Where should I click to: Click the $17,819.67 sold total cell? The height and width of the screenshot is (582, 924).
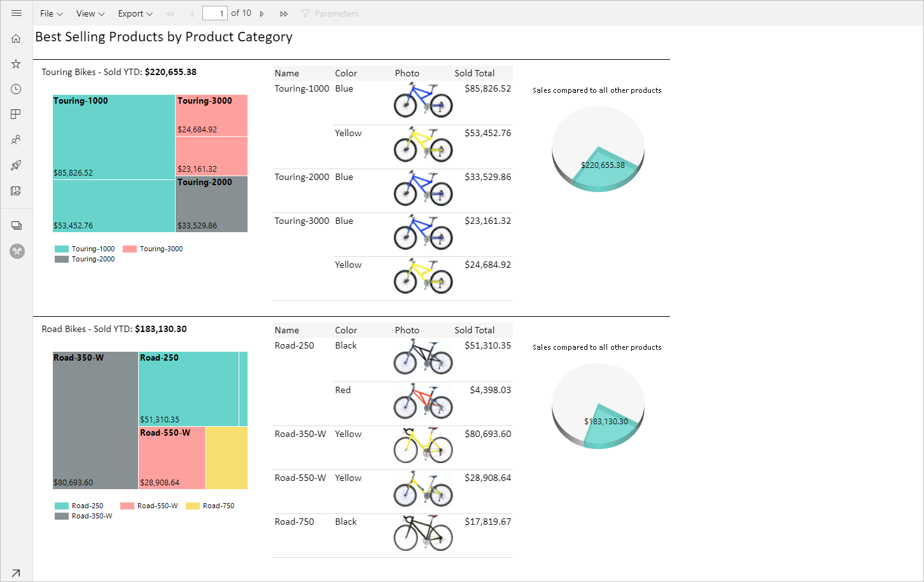coord(487,522)
